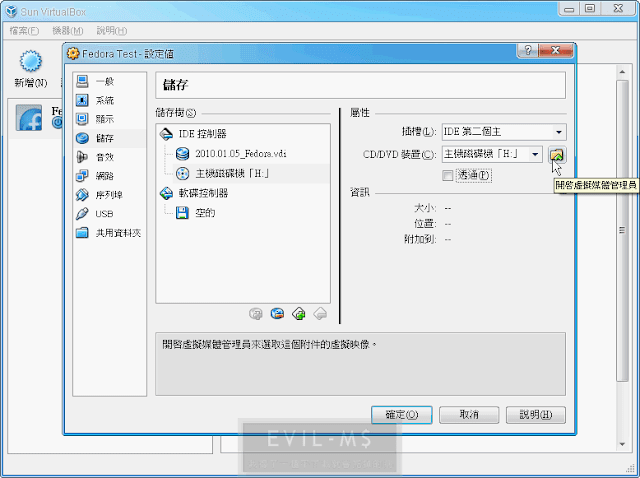Click the scroll up arrow in main window

point(622,72)
